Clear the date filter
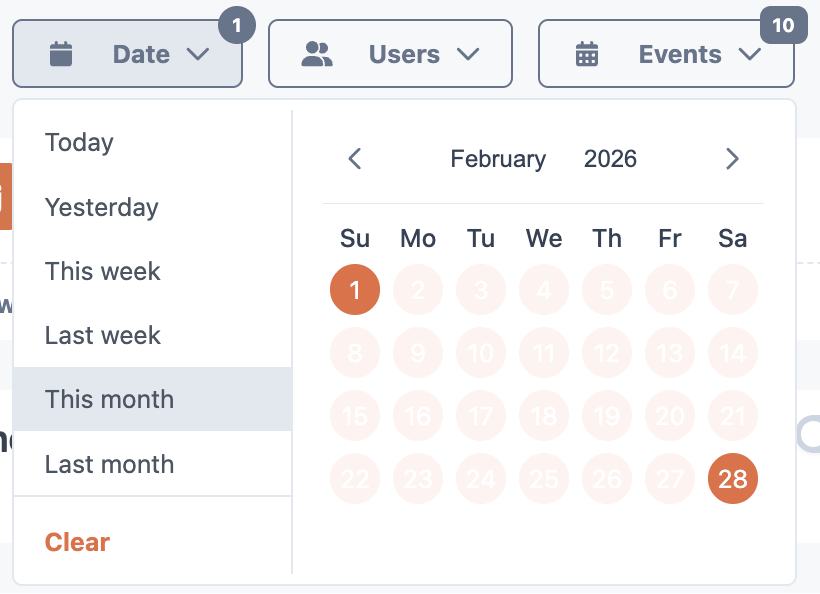This screenshot has width=820, height=594. [77, 542]
